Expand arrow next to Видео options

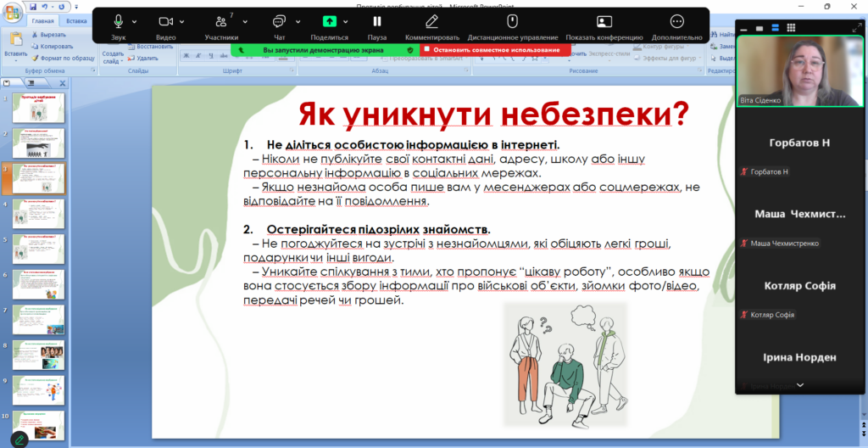click(x=181, y=22)
